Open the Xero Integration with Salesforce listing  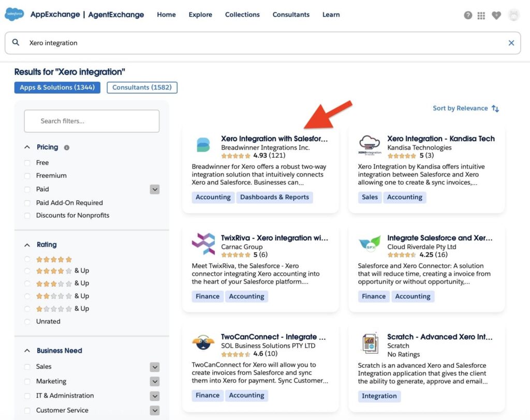(x=274, y=139)
